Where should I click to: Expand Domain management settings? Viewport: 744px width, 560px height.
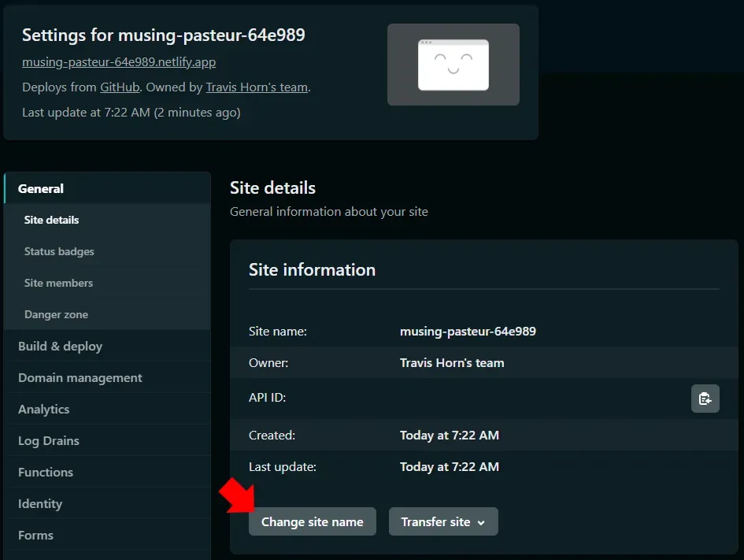tap(80, 377)
